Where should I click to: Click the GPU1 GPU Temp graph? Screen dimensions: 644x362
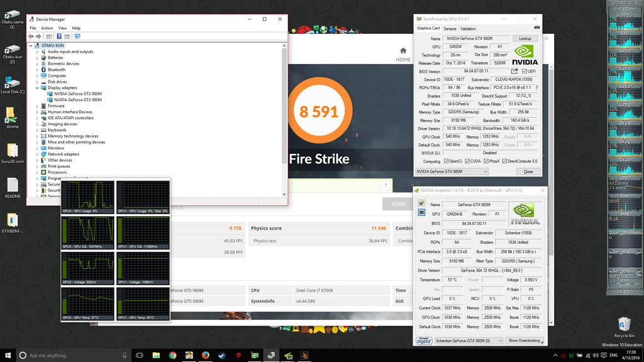(143, 304)
